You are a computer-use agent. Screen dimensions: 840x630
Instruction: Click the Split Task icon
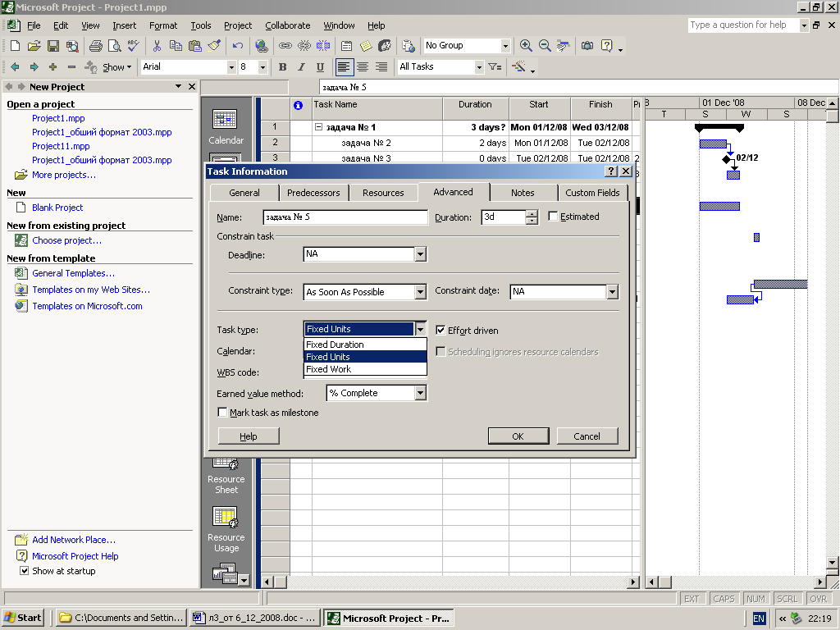(x=323, y=46)
